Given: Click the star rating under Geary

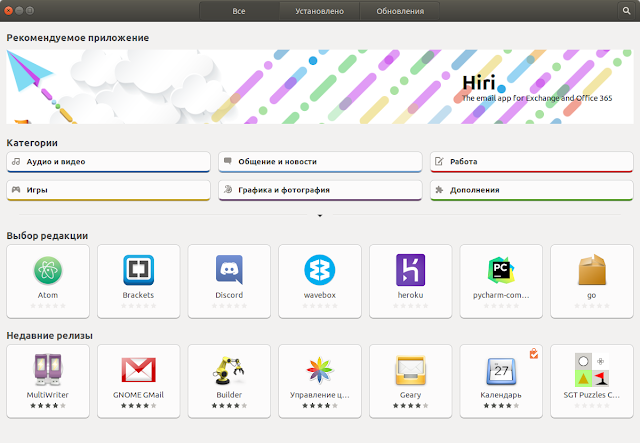Looking at the screenshot, I should [x=410, y=405].
